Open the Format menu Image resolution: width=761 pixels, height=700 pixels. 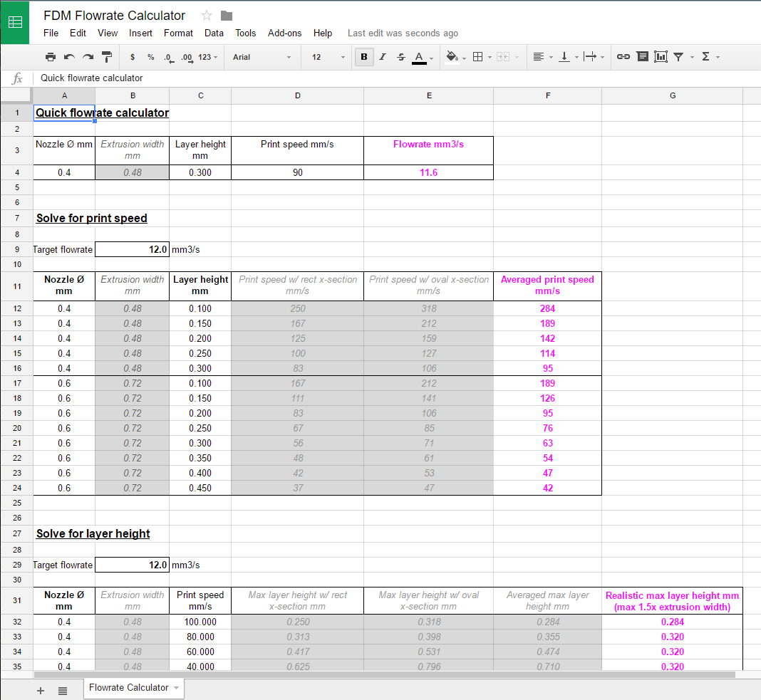point(178,33)
